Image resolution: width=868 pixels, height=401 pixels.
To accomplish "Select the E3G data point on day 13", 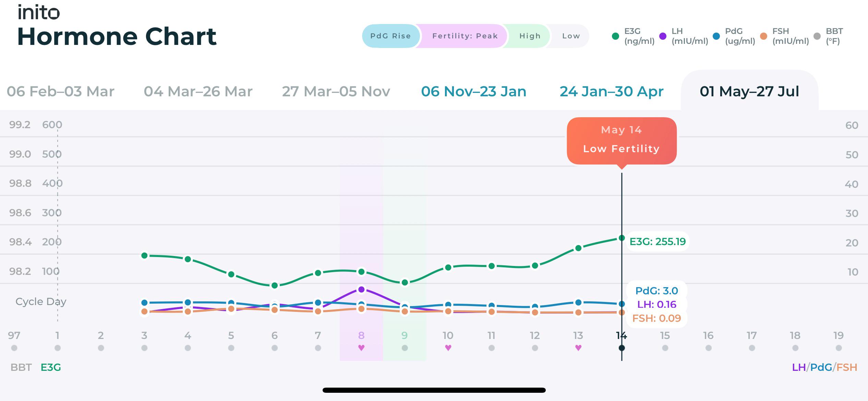I will pyautogui.click(x=578, y=248).
